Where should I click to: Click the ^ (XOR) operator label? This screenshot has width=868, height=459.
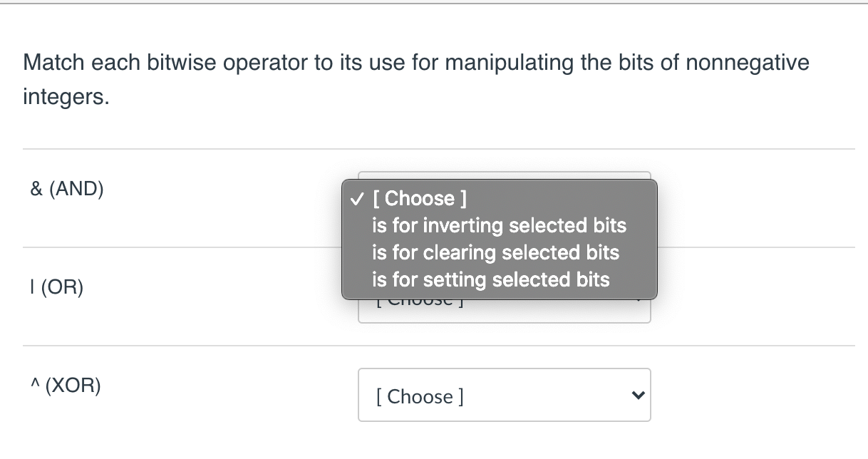(x=66, y=386)
